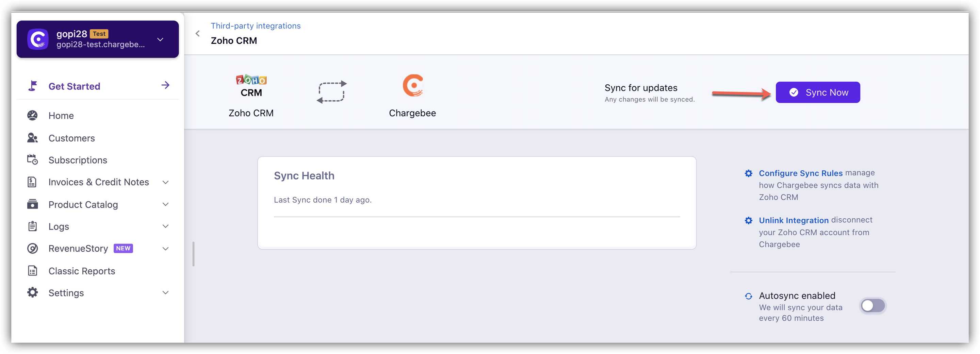Click the Chargebee logo icon
This screenshot has height=354, width=980.
[413, 86]
